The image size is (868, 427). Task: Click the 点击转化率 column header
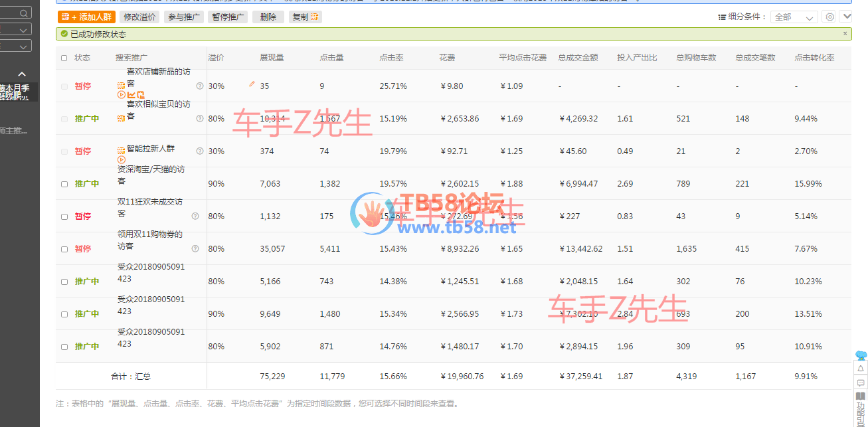click(x=814, y=58)
